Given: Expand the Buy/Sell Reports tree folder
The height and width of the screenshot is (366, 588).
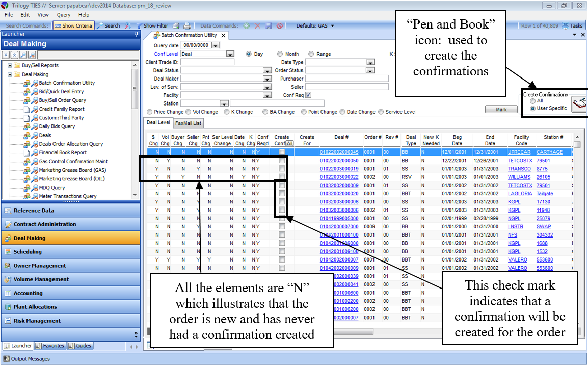Looking at the screenshot, I should pos(10,65).
